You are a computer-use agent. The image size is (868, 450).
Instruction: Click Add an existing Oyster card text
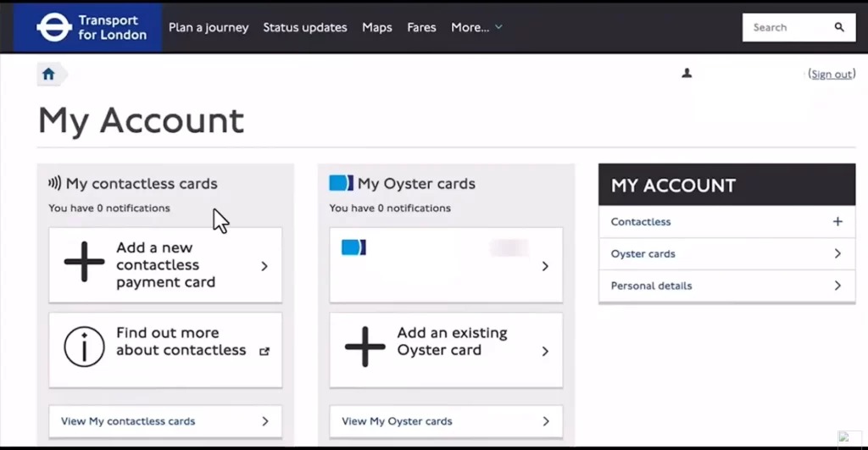click(x=453, y=342)
